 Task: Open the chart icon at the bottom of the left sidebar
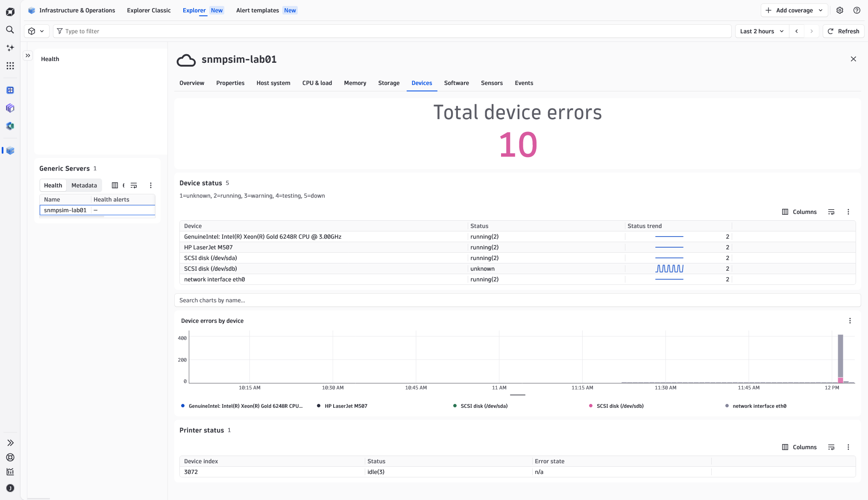[x=10, y=472]
